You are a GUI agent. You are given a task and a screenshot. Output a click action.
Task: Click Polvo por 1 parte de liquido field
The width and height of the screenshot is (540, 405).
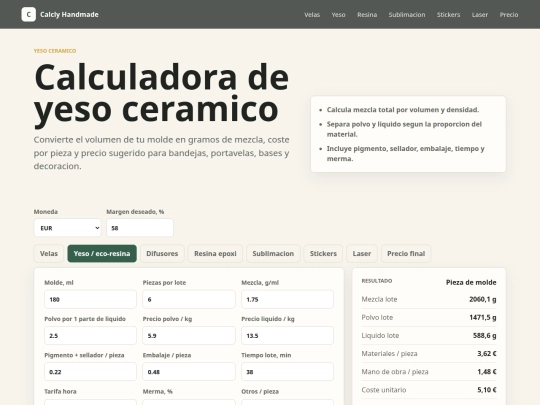[91, 335]
